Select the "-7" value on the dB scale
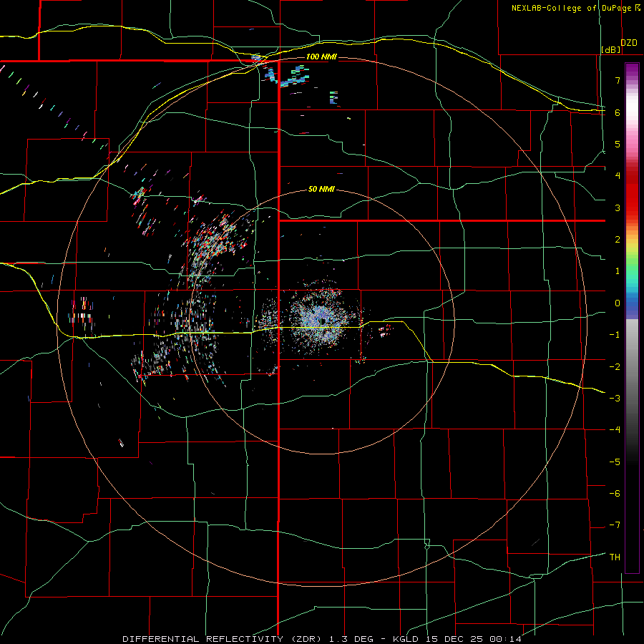 [615, 525]
